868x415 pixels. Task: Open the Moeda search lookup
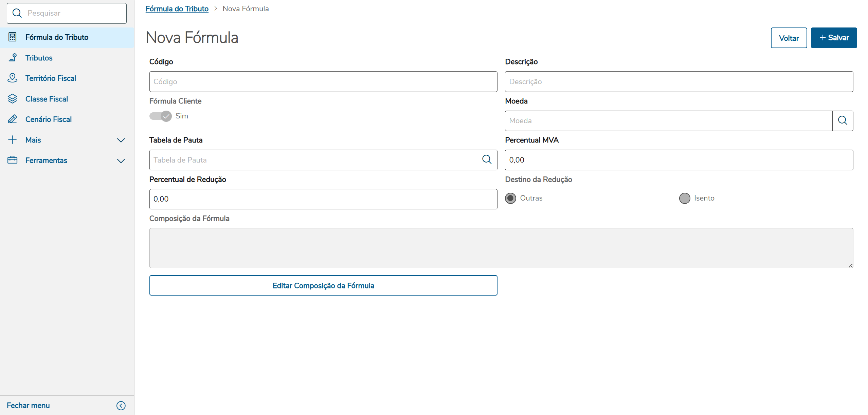click(842, 120)
